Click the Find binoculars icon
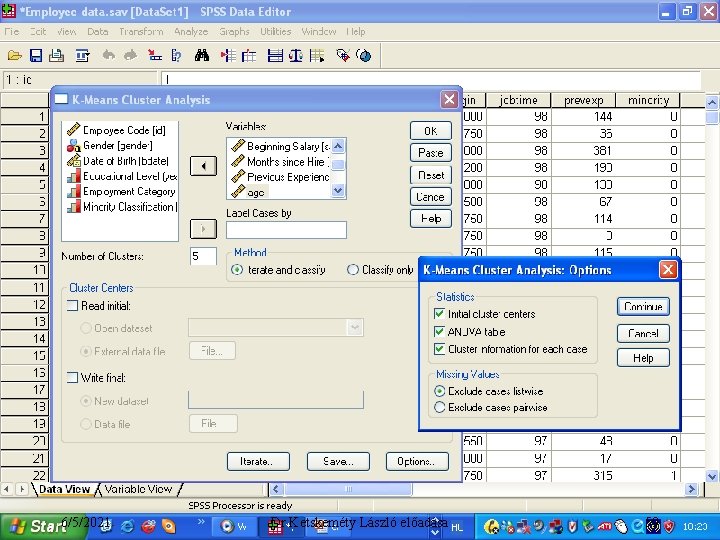This screenshot has width=720, height=540. coord(202,56)
